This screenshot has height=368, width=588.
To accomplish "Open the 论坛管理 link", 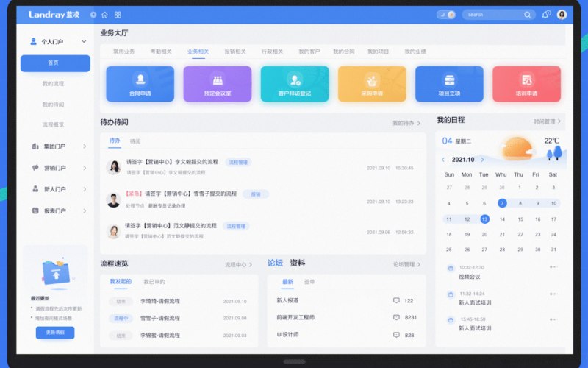I will coord(407,264).
